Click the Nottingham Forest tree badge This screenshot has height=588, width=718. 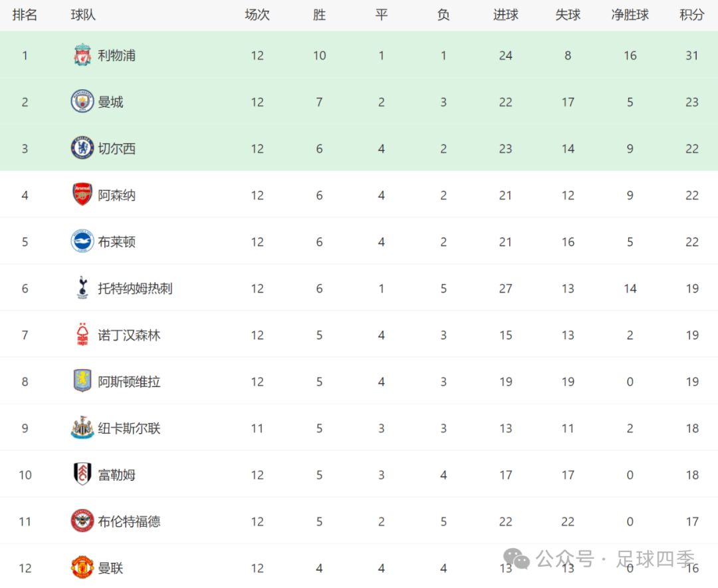tap(82, 335)
